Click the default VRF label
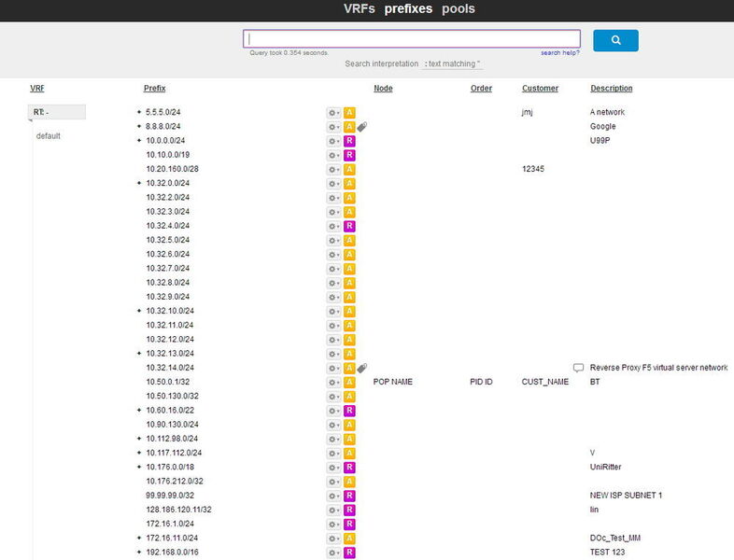The width and height of the screenshot is (734, 560). pyautogui.click(x=49, y=136)
